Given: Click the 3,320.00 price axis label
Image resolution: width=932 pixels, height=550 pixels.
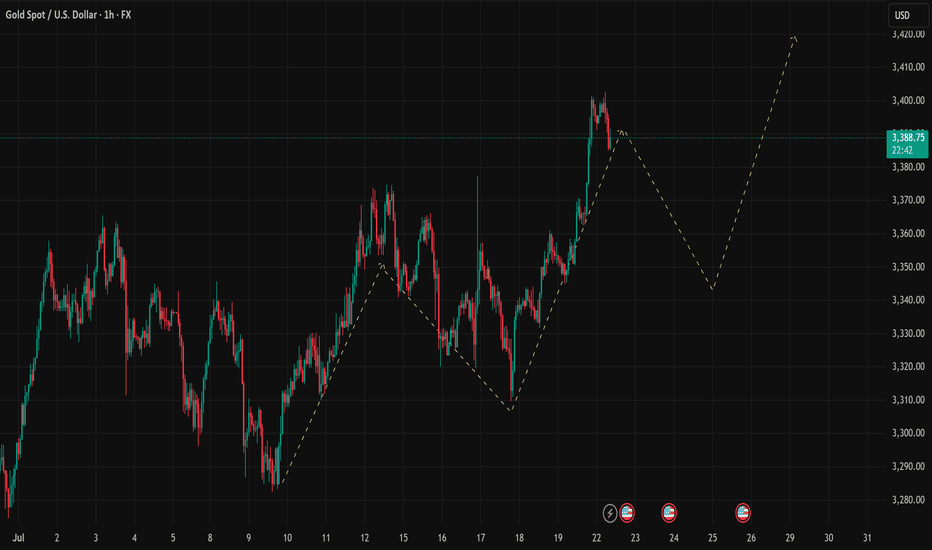Looking at the screenshot, I should (x=908, y=367).
